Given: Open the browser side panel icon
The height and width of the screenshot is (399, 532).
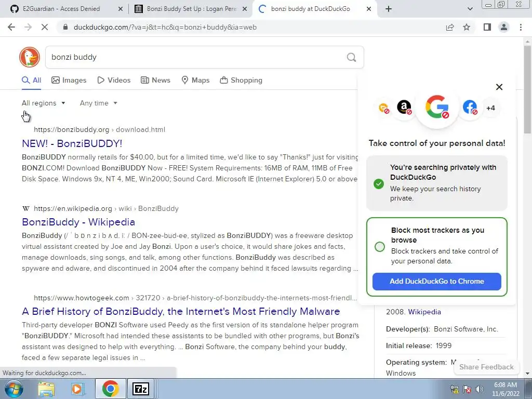Looking at the screenshot, I should click(487, 27).
